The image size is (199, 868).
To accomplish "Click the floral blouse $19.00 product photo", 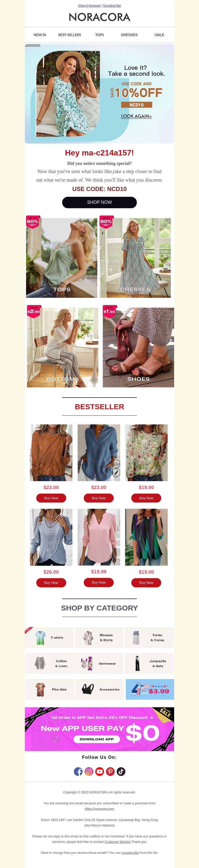I will coord(147,453).
